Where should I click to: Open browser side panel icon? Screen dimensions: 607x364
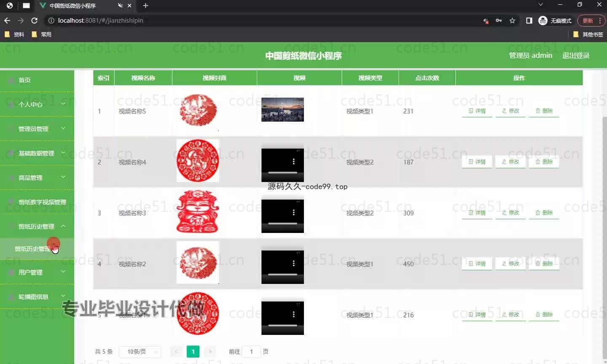coord(529,21)
